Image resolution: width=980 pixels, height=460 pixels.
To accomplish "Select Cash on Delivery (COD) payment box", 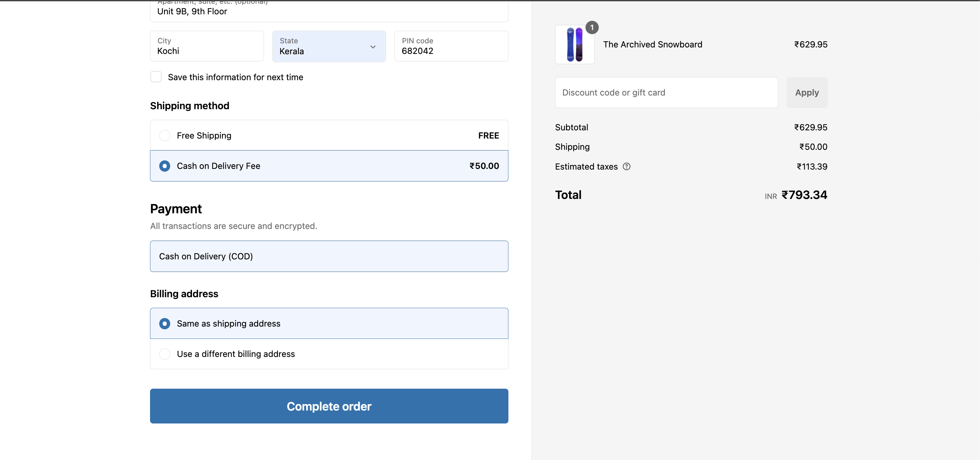I will click(329, 256).
